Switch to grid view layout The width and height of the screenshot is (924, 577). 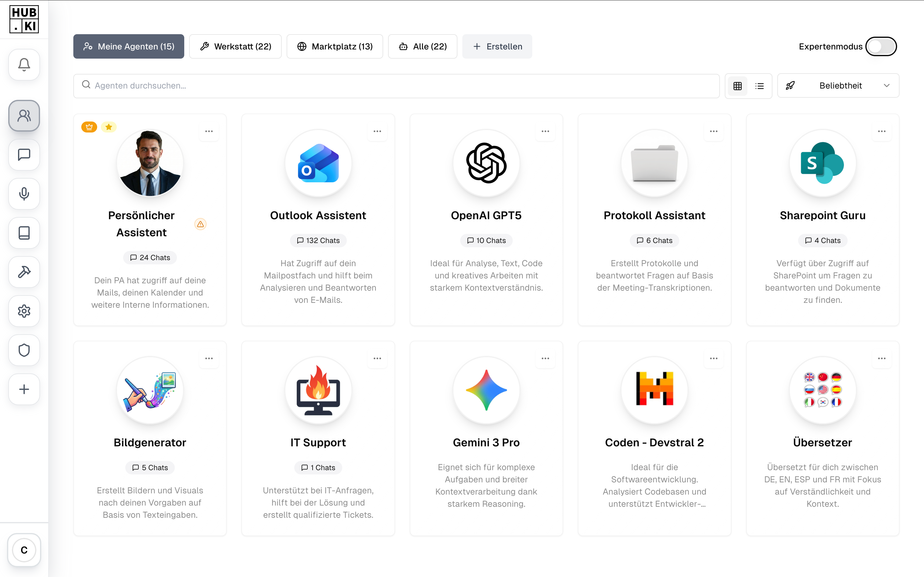[738, 86]
